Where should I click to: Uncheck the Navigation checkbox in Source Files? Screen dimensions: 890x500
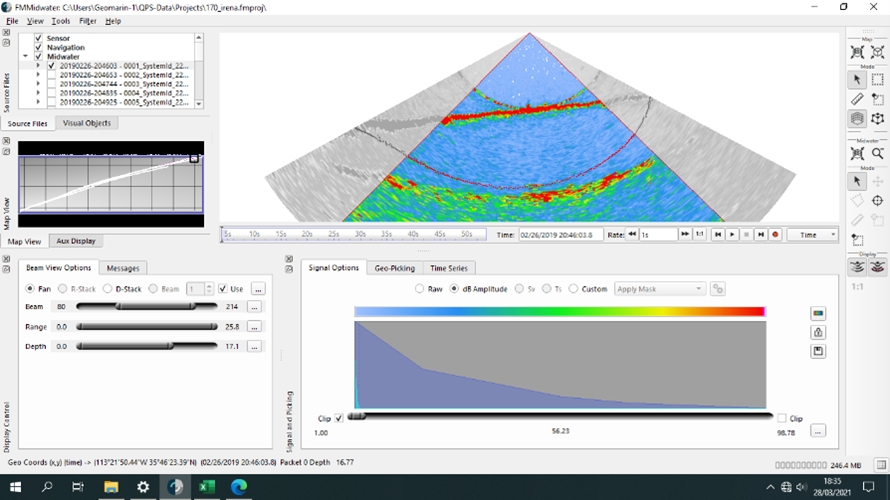[39, 47]
